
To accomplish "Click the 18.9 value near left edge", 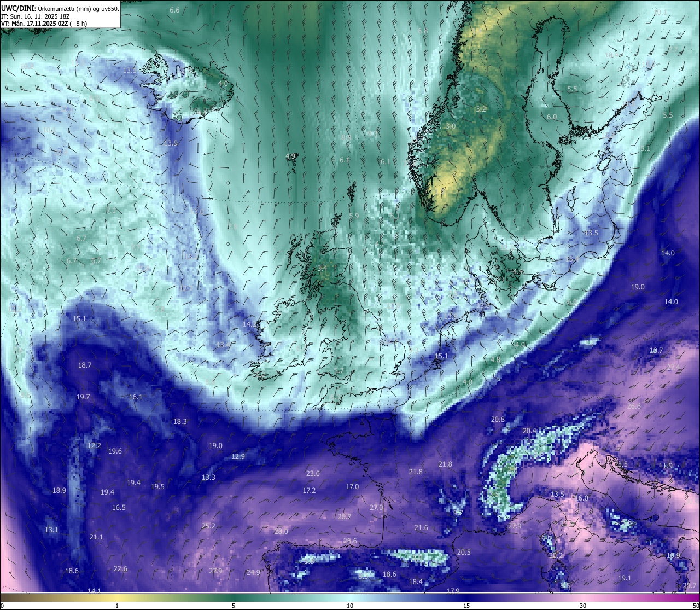I will tap(59, 491).
